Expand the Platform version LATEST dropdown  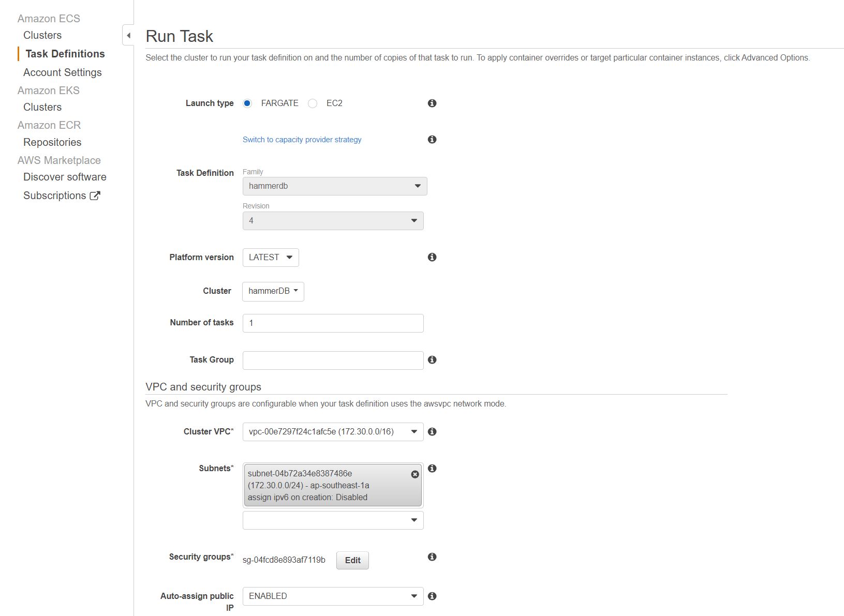click(271, 258)
